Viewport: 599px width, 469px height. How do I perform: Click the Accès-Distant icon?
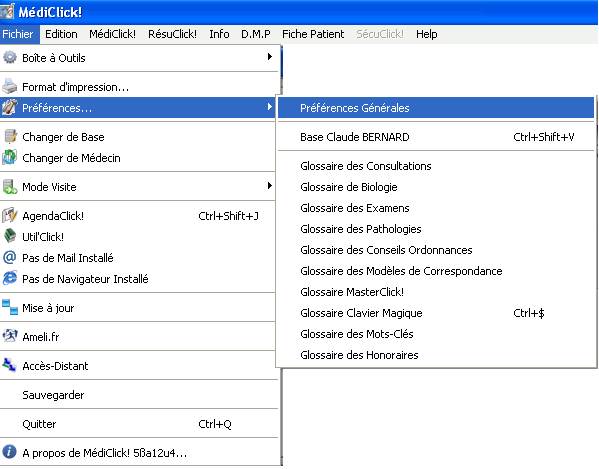[9, 365]
